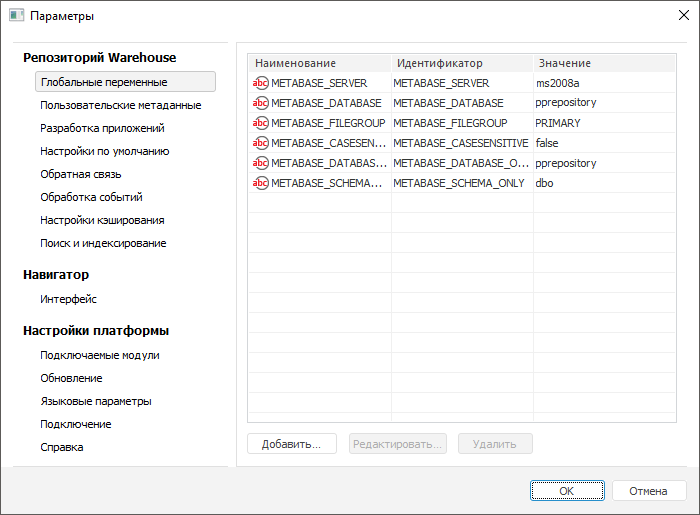Click the Параметры window title icon
This screenshot has height=515, width=700.
tap(17, 17)
